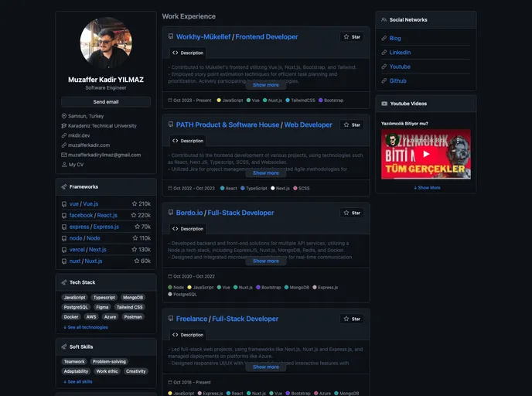Click the rocket icon in Frameworks header
Screen dimensions: 532x396
(x=63, y=186)
